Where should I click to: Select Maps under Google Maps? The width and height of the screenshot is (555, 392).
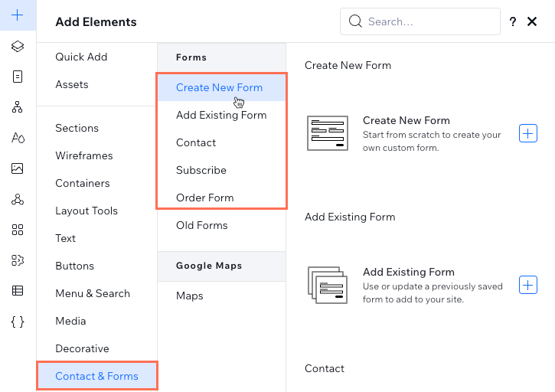189,295
